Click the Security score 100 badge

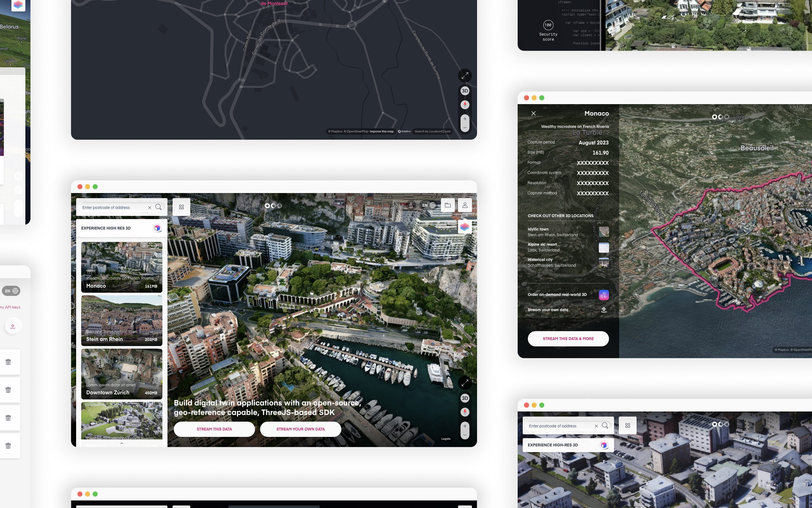coord(548,25)
